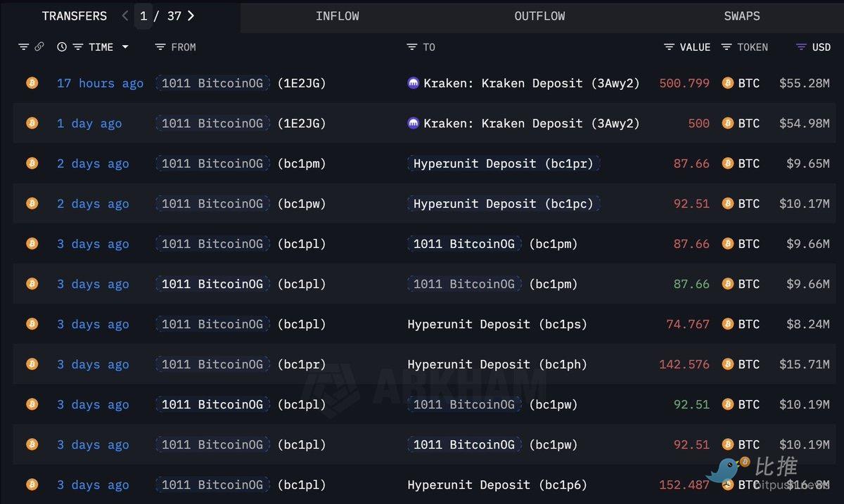The height and width of the screenshot is (504, 844).
Task: Go to previous transfers page
Action: tap(125, 15)
